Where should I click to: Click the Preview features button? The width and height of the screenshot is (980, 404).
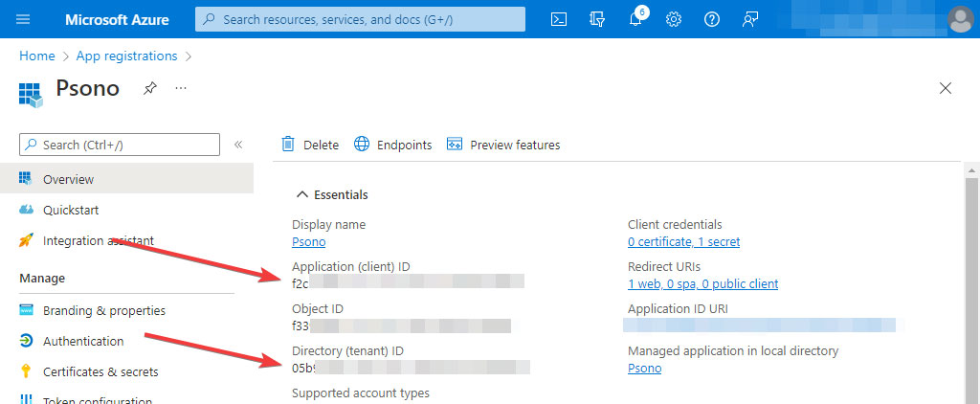click(503, 145)
